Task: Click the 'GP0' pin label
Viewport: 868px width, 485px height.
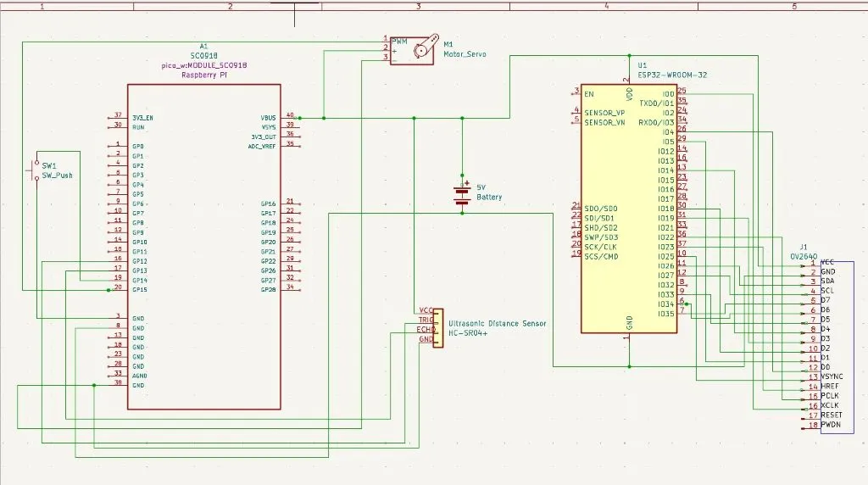Action: coord(138,147)
